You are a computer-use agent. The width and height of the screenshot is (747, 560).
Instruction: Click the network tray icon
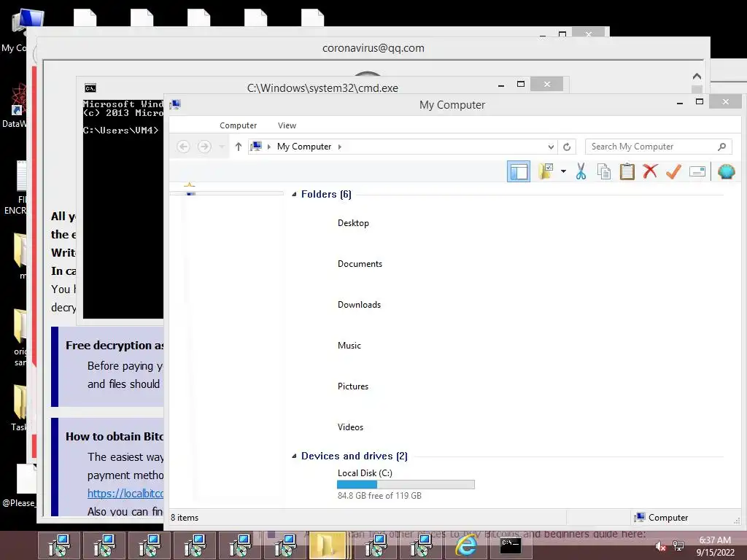click(678, 545)
